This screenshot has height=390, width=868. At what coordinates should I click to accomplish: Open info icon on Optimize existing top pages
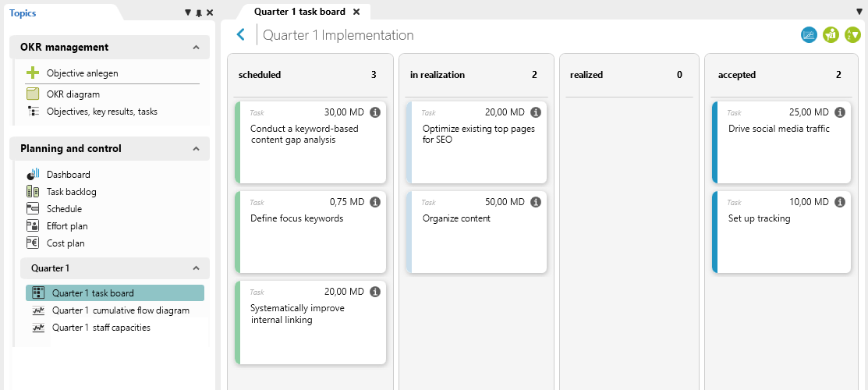tap(535, 112)
